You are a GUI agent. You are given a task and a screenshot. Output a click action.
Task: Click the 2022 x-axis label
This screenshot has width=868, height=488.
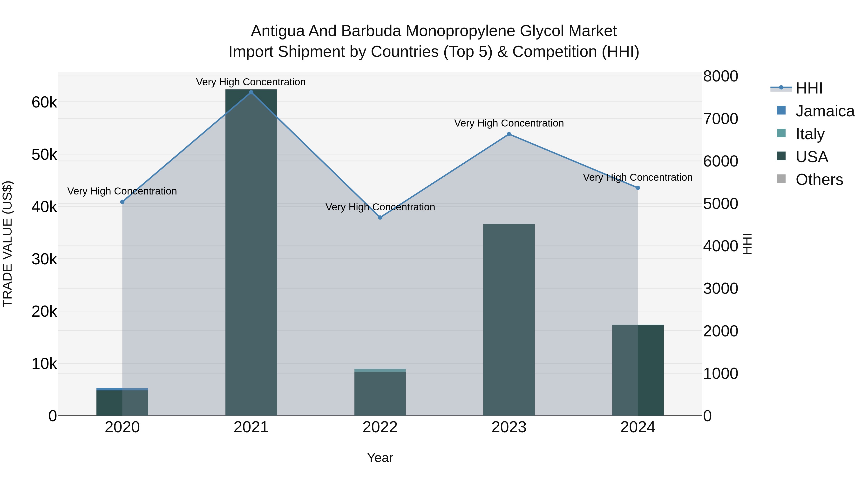click(x=380, y=427)
